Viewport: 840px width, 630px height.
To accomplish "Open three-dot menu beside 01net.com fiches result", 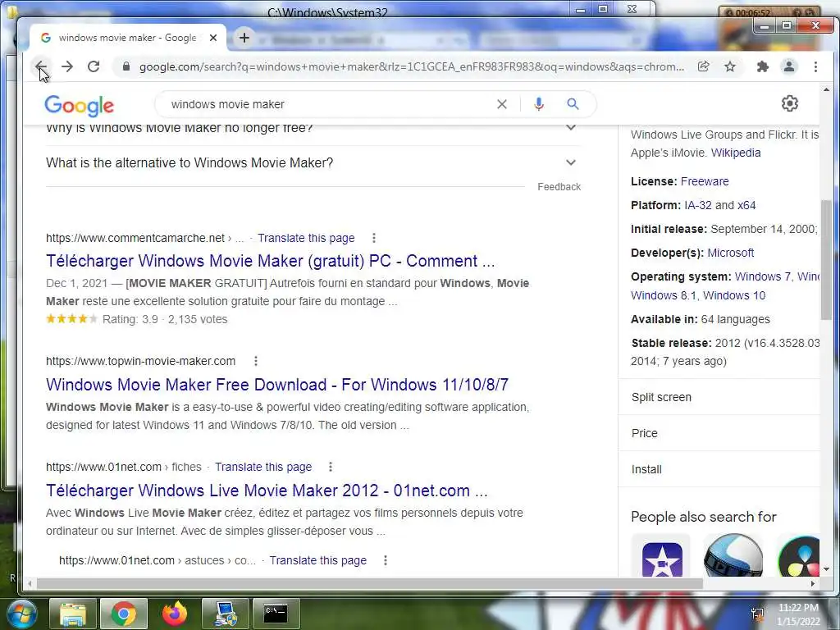I will click(331, 467).
